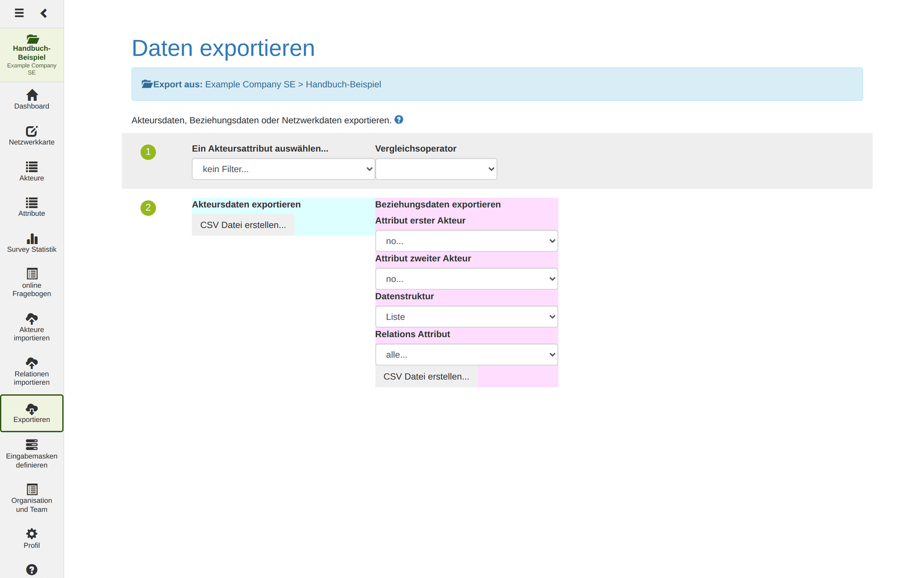924x578 pixels.
Task: Open the 'kein Filter...' attribute dropdown
Action: 283,169
